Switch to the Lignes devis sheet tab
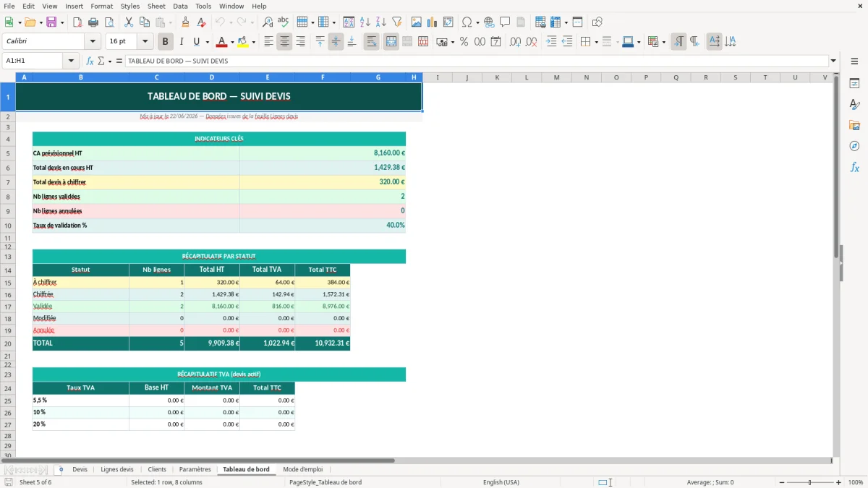The width and height of the screenshot is (868, 488). click(x=117, y=469)
